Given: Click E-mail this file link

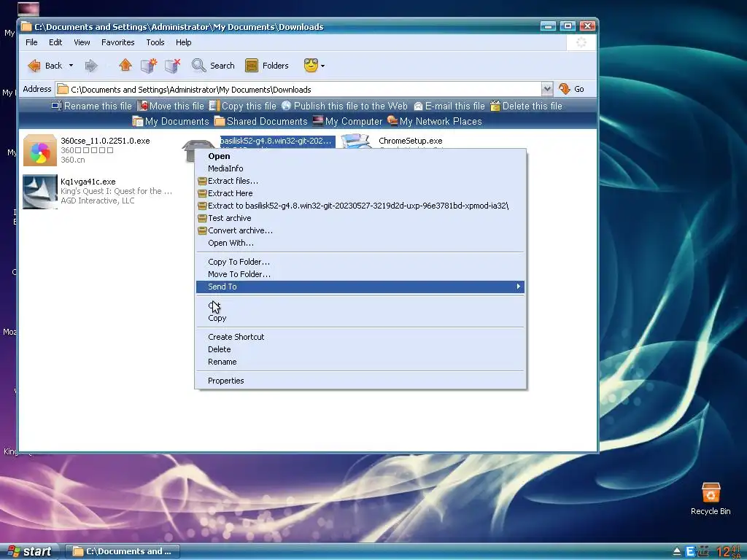Looking at the screenshot, I should (x=449, y=106).
